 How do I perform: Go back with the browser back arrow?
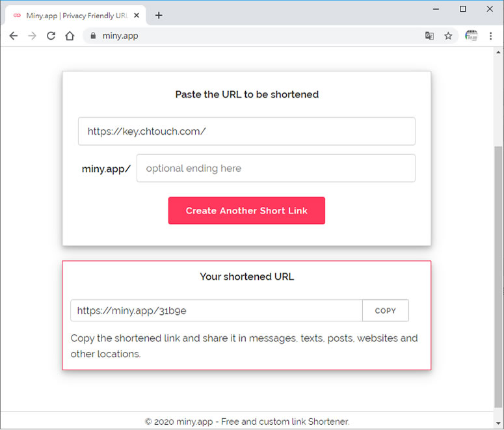(14, 36)
